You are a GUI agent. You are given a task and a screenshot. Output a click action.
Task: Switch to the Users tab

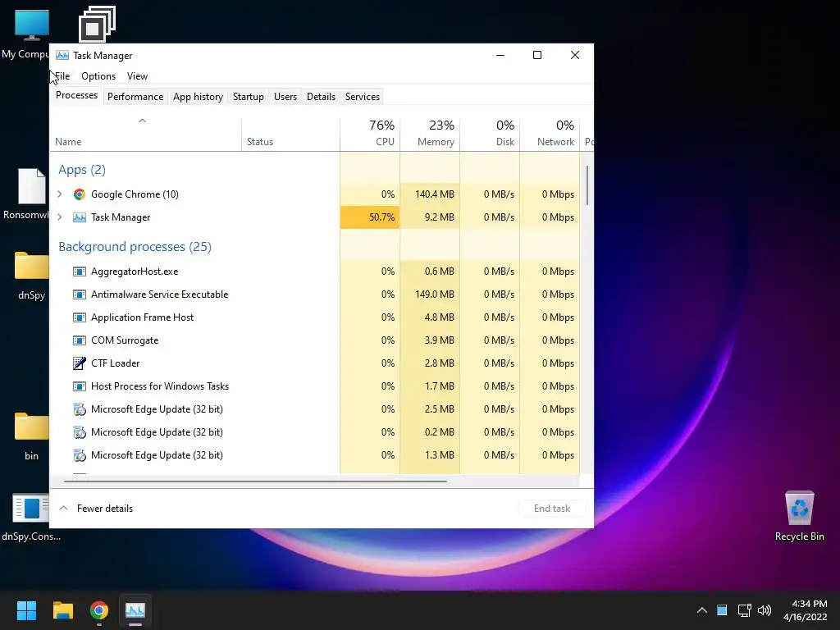click(285, 97)
